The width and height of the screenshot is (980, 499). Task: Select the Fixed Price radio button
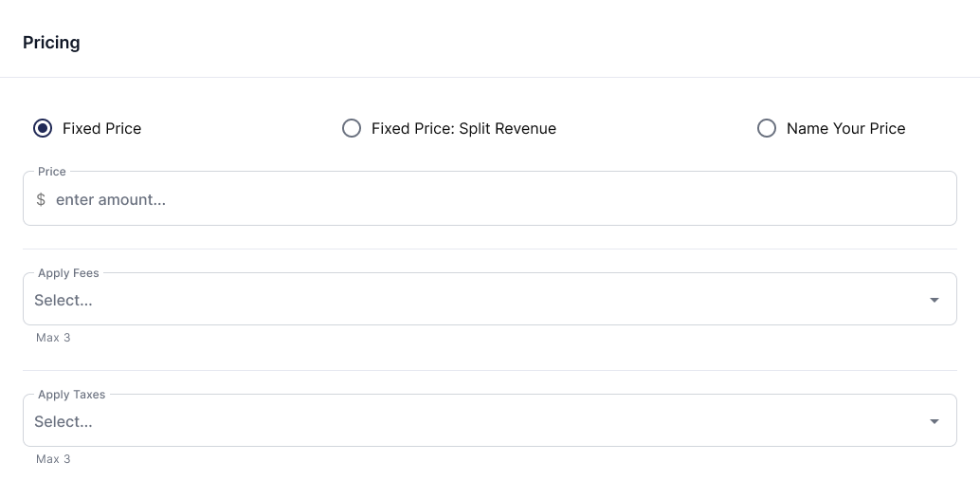(43, 128)
